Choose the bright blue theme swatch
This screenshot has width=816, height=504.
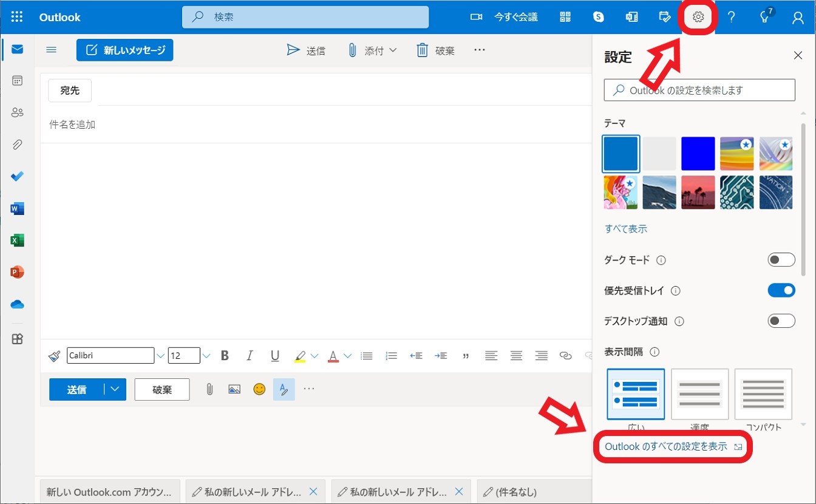pos(698,154)
